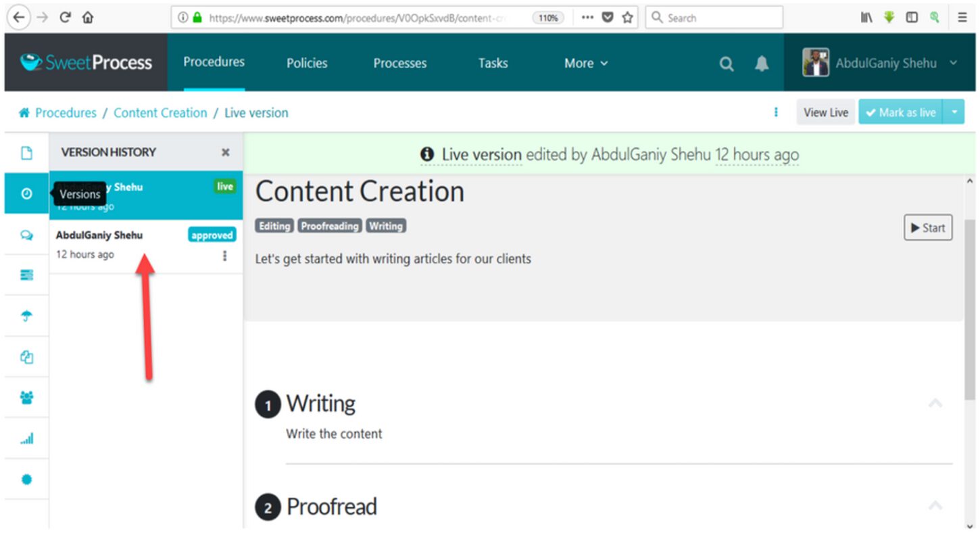The height and width of the screenshot is (560, 980).
Task: Open the comments sidebar icon
Action: (x=26, y=235)
